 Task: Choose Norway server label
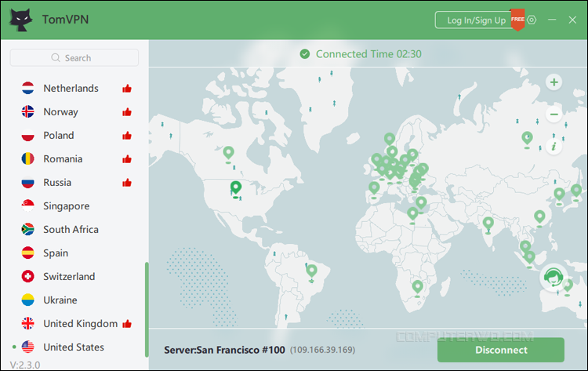point(60,112)
